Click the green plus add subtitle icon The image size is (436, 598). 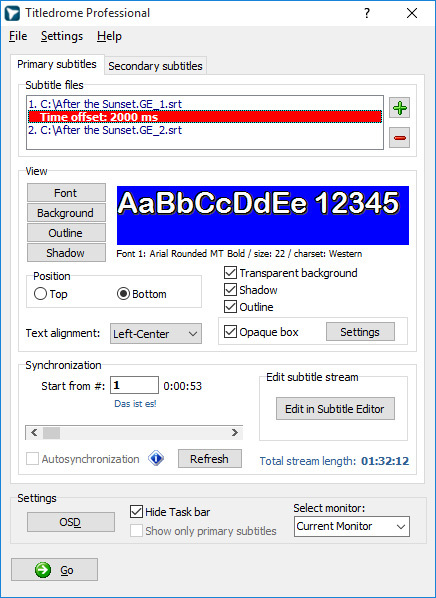pos(399,108)
